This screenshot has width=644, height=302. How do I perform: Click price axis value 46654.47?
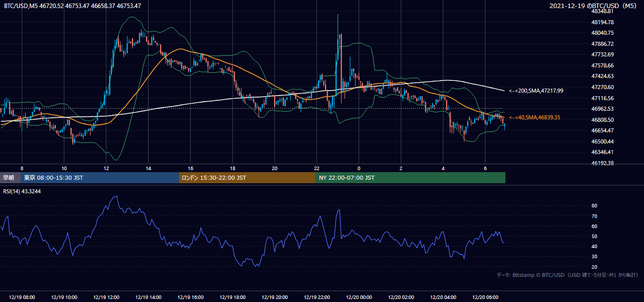[603, 130]
